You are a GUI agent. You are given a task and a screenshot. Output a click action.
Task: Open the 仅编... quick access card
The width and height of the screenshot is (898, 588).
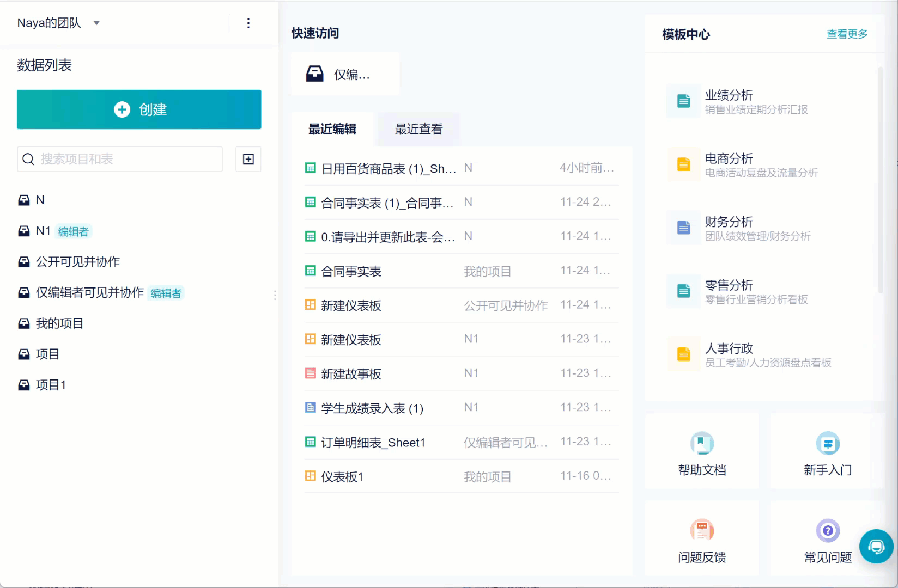point(345,74)
